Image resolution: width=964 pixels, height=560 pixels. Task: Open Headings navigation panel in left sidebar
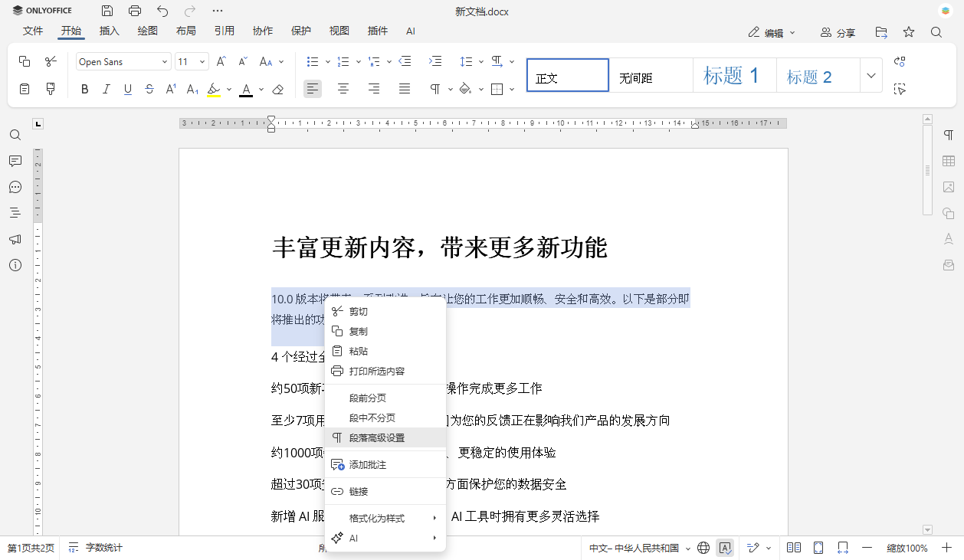pyautogui.click(x=15, y=213)
